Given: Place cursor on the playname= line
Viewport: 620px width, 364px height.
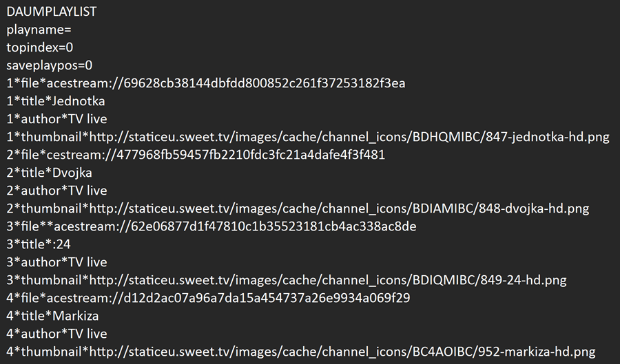Looking at the screenshot, I should [x=39, y=30].
